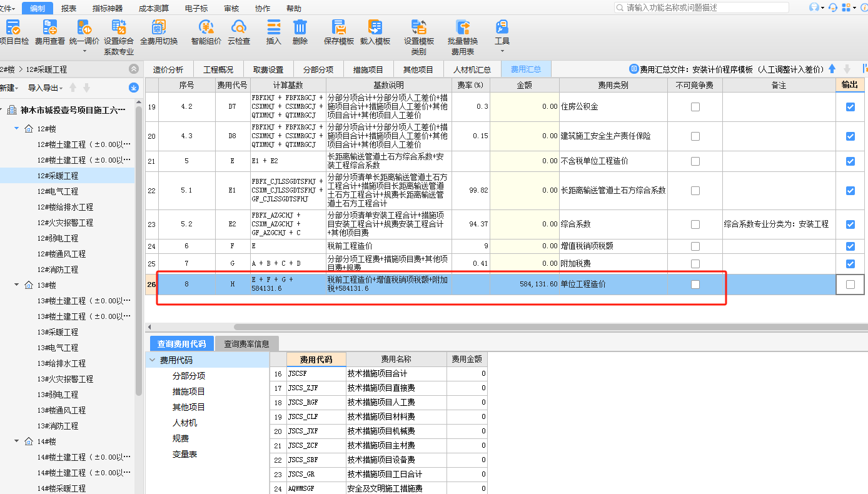The image size is (868, 494).
Task: Collapse the 神木市城投壹号项目 root node
Action: [2, 110]
